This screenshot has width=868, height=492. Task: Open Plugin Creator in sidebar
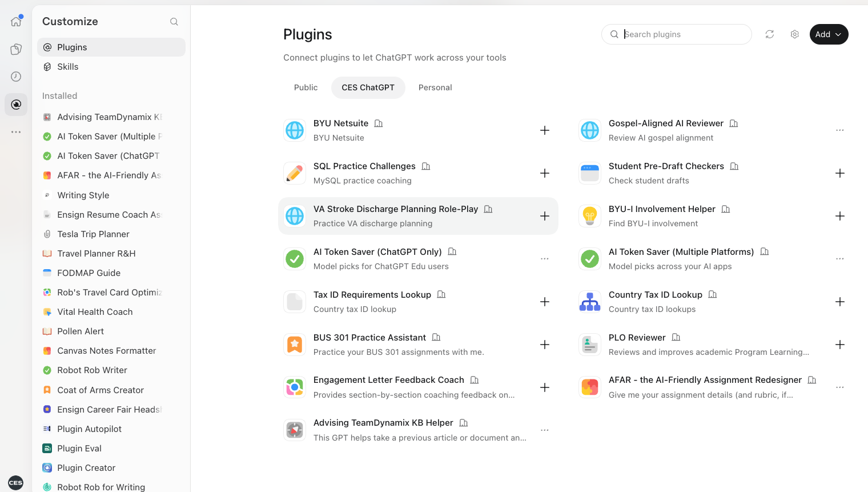[x=111, y=468]
